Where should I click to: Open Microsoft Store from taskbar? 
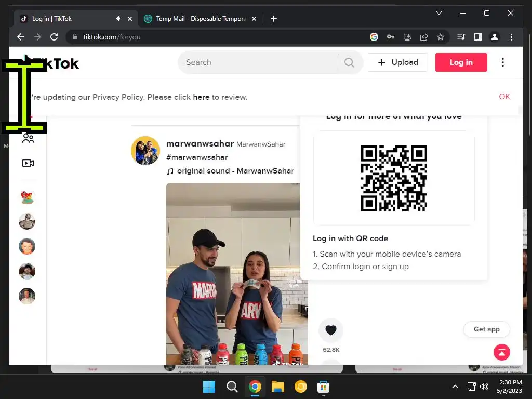[x=323, y=387]
